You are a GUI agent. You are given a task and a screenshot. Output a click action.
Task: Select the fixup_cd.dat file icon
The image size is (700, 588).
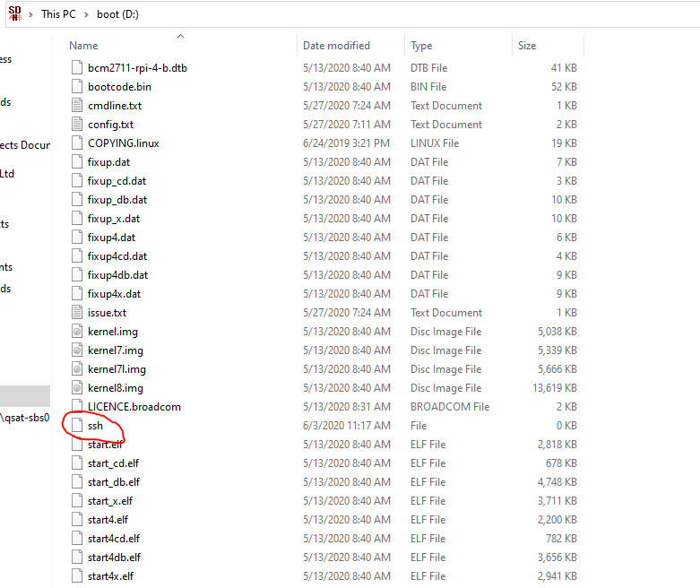click(77, 181)
